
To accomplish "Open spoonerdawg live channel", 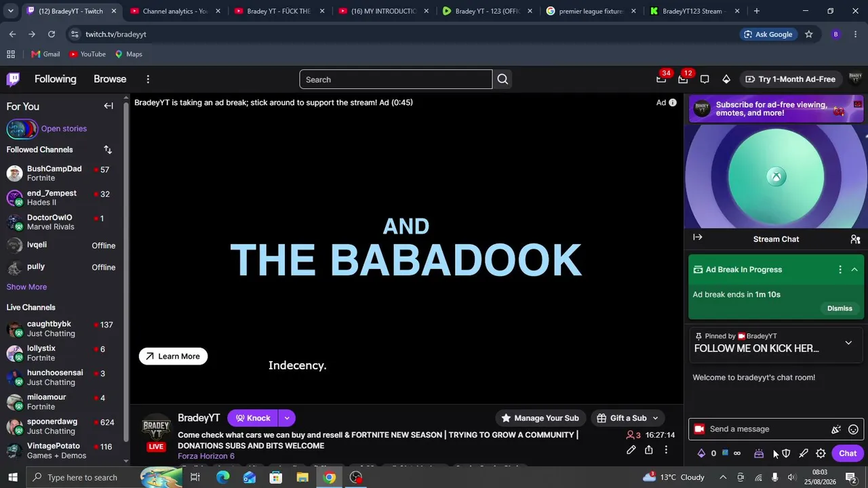I will click(62, 426).
